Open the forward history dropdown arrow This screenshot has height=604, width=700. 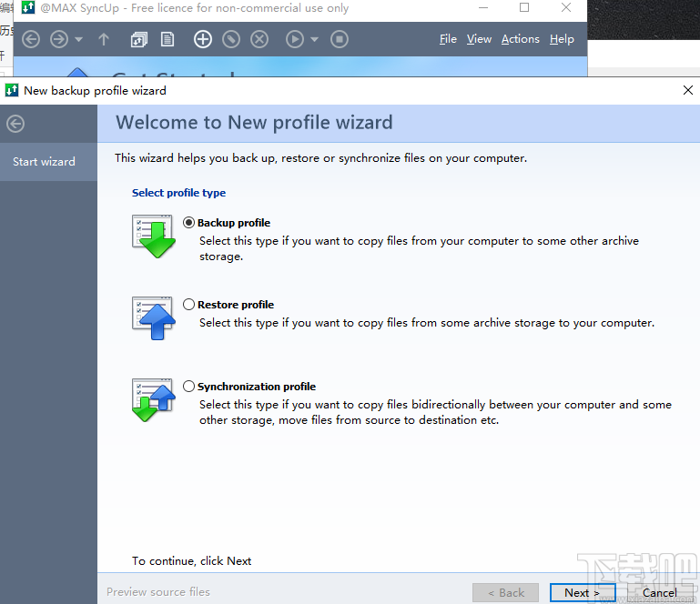pos(79,39)
